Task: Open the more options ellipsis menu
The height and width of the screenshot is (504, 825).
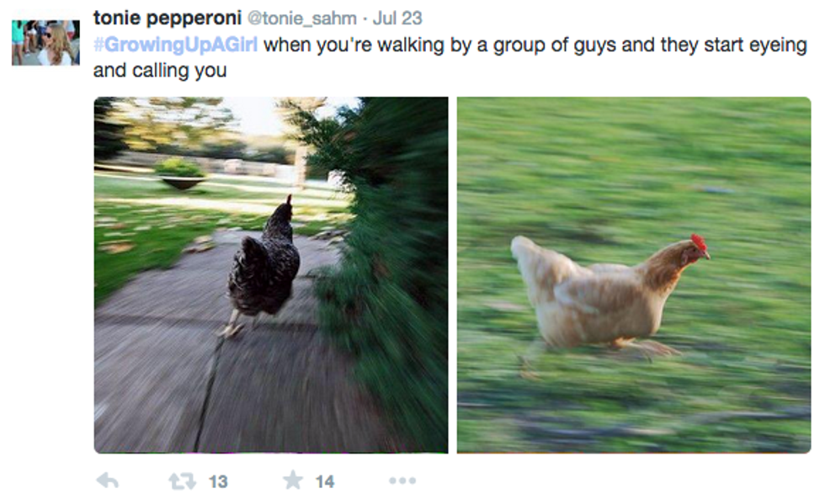Action: point(402,480)
